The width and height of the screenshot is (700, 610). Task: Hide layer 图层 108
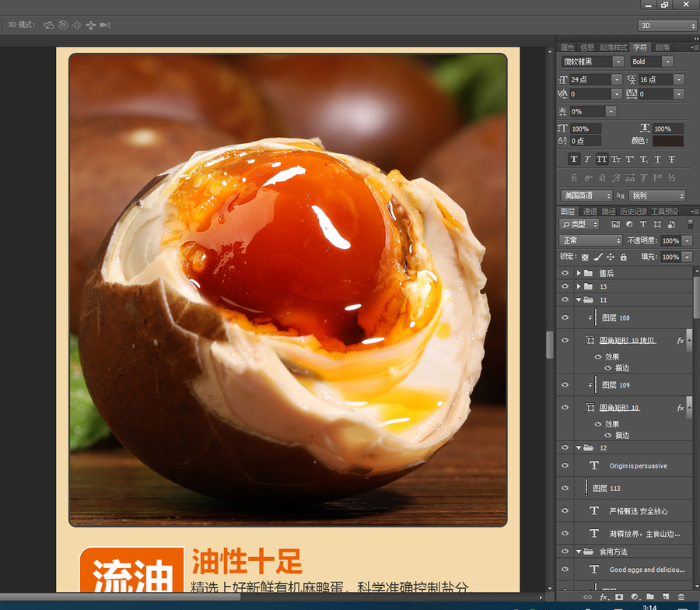pyautogui.click(x=565, y=317)
